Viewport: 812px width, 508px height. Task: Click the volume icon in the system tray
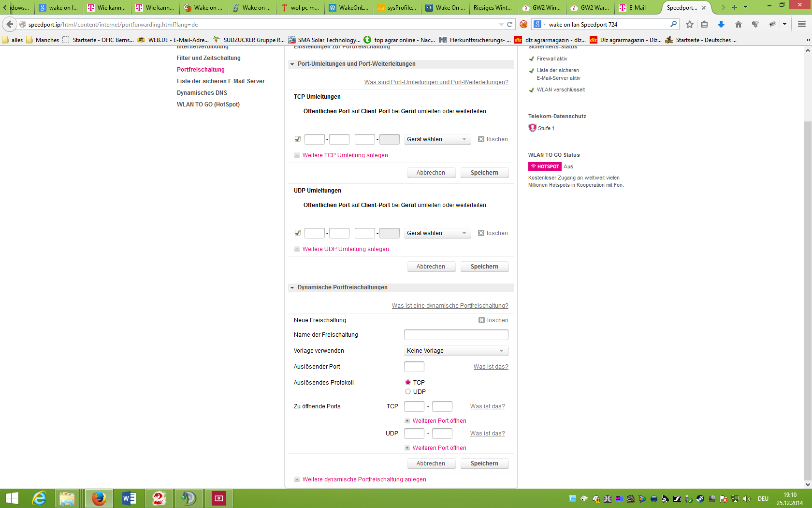coord(747,499)
